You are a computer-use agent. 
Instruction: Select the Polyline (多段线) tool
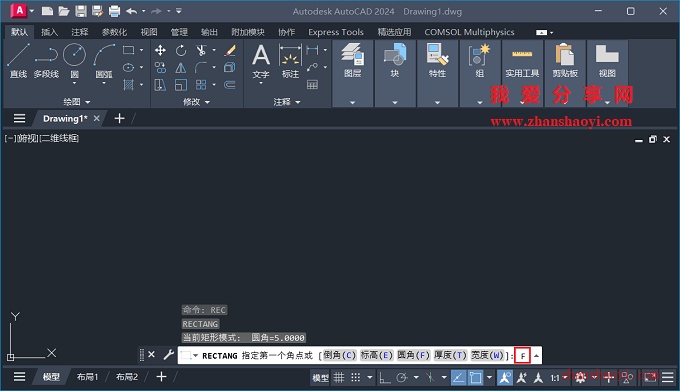point(46,61)
